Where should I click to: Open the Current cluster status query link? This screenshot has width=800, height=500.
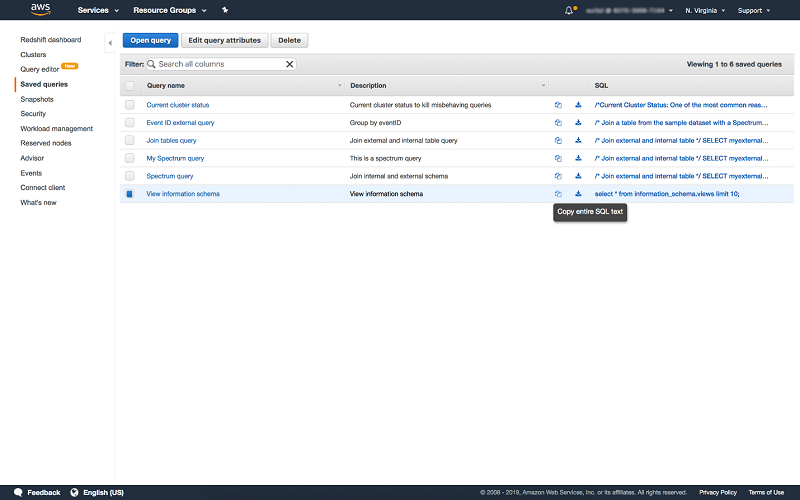click(178, 105)
